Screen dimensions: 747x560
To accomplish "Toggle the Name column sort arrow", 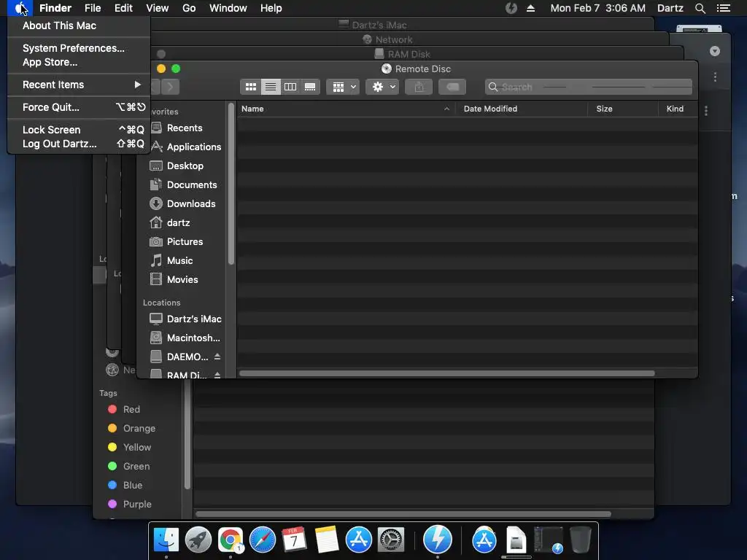I will coord(446,109).
